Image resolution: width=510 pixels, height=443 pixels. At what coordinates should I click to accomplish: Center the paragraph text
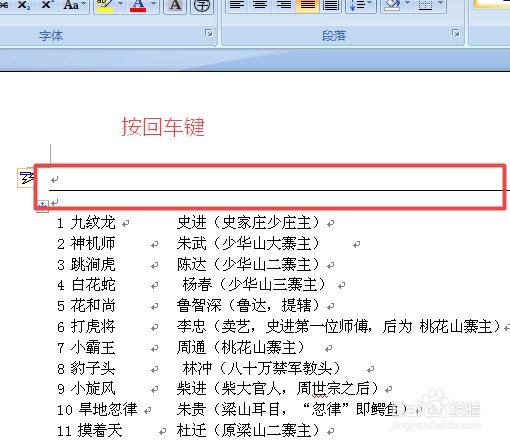point(260,5)
